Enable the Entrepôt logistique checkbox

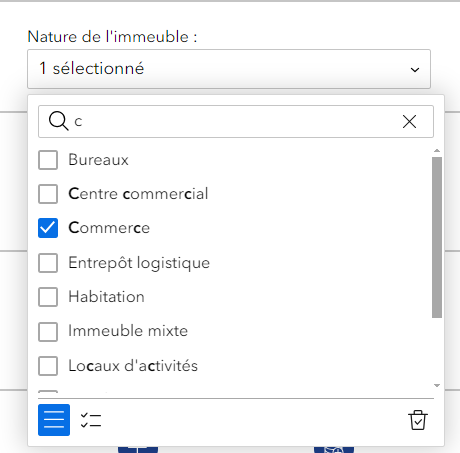click(48, 263)
